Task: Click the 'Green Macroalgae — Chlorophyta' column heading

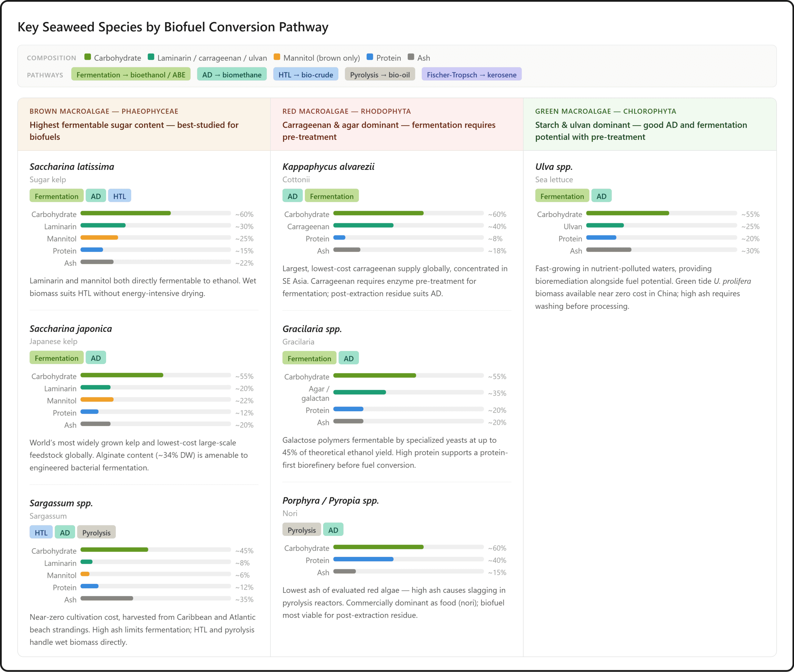Action: tap(606, 111)
